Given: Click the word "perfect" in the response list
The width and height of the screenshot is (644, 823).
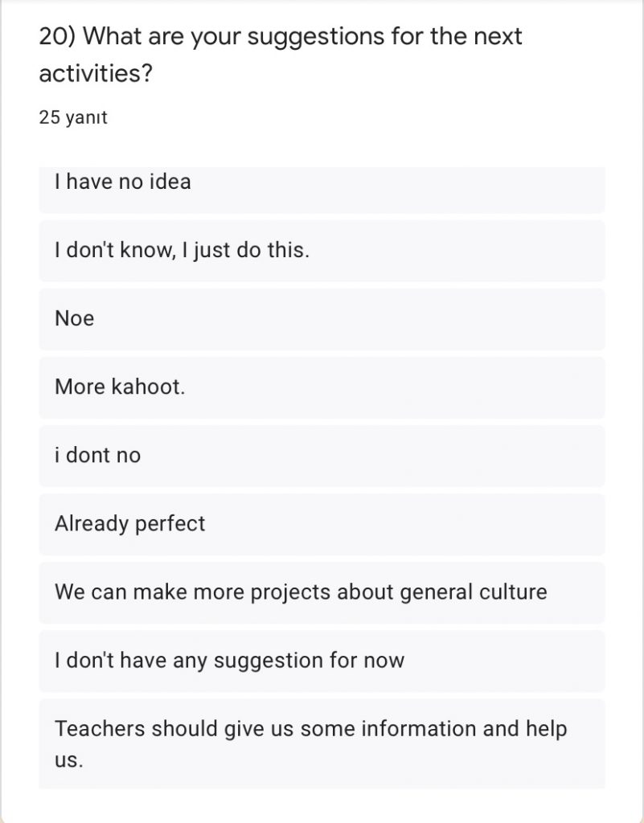Looking at the screenshot, I should [170, 523].
